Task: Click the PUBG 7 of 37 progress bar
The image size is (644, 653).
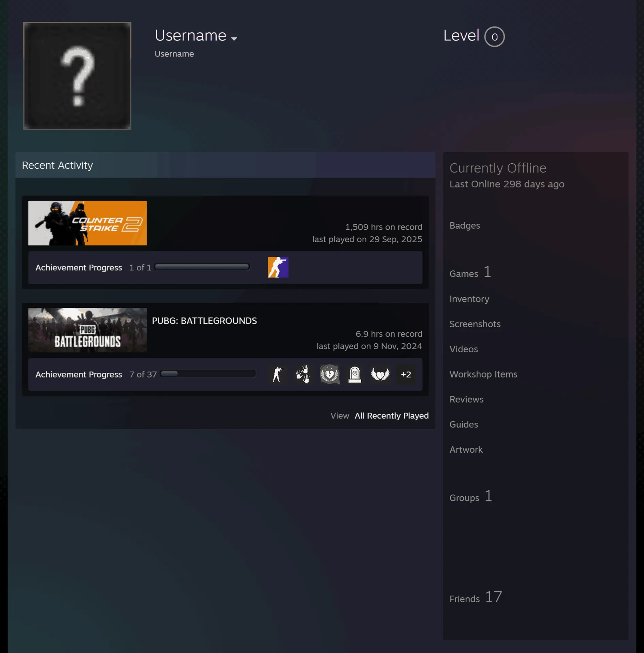Action: 208,374
